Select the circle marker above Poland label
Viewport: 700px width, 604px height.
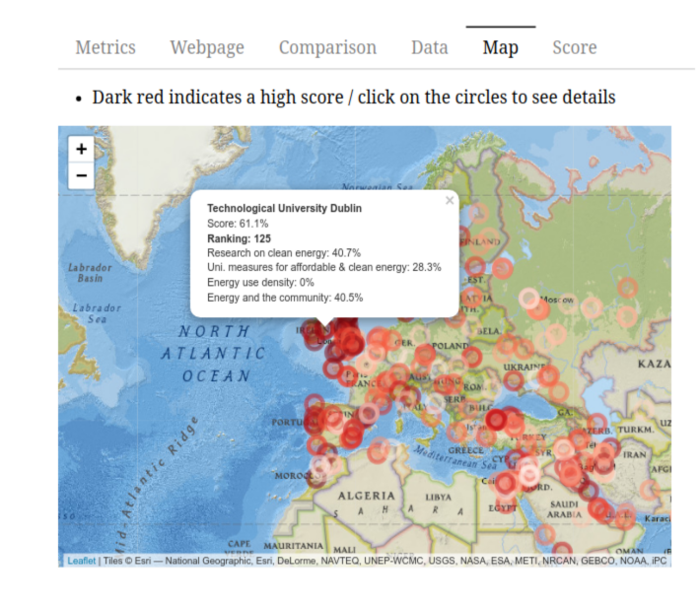coord(425,355)
